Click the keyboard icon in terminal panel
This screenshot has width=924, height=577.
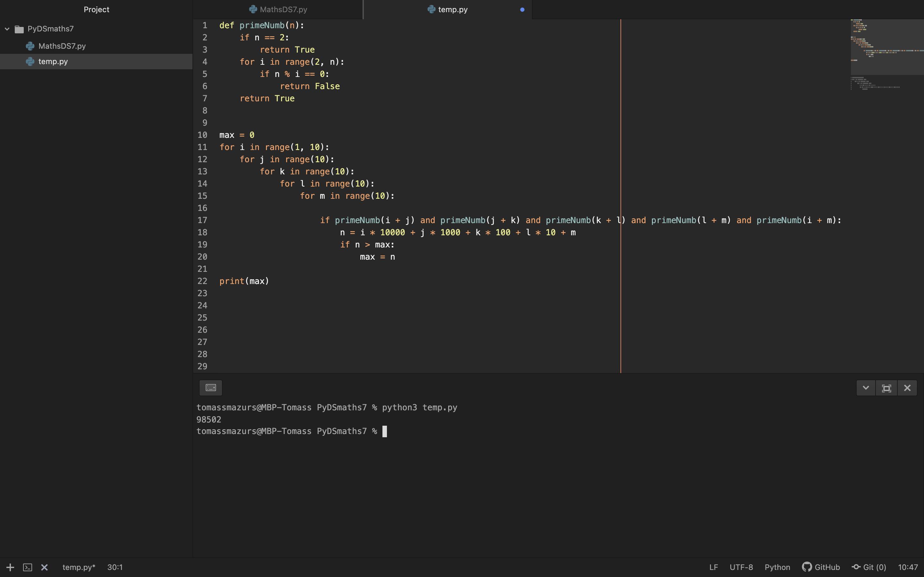(x=211, y=388)
